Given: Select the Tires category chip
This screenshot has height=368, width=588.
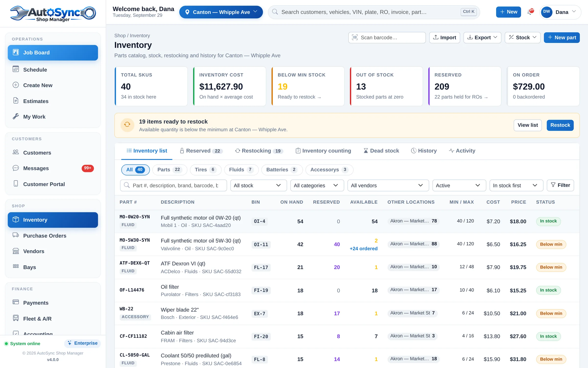Looking at the screenshot, I should [206, 170].
